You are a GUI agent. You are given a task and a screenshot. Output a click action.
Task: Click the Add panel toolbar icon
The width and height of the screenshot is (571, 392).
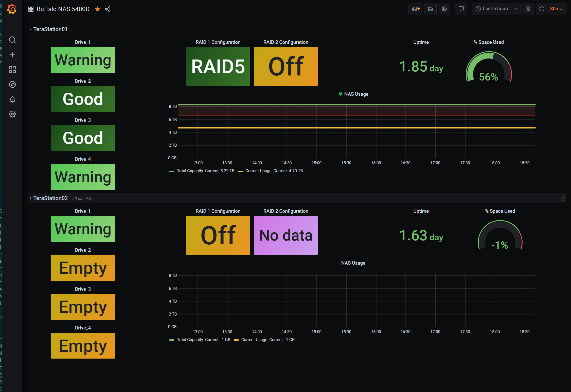click(416, 9)
